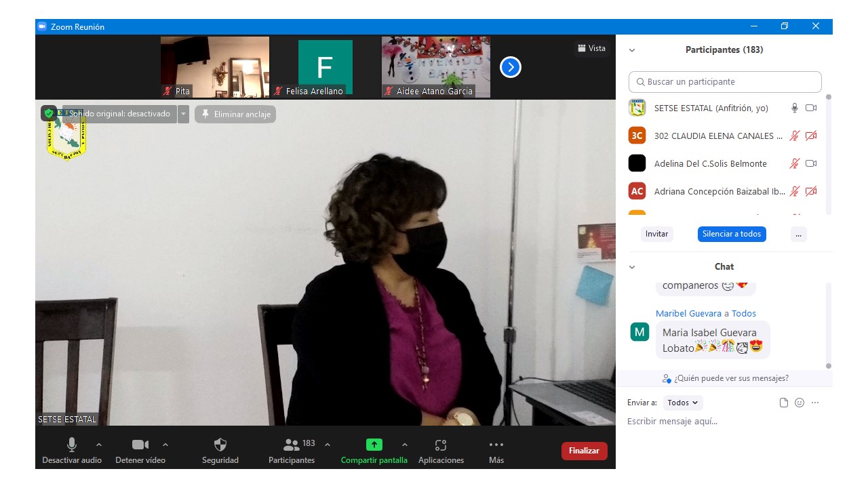Viewport: 868px width, 488px height.
Task: Click in the Buscar un participante search field
Action: coord(725,81)
